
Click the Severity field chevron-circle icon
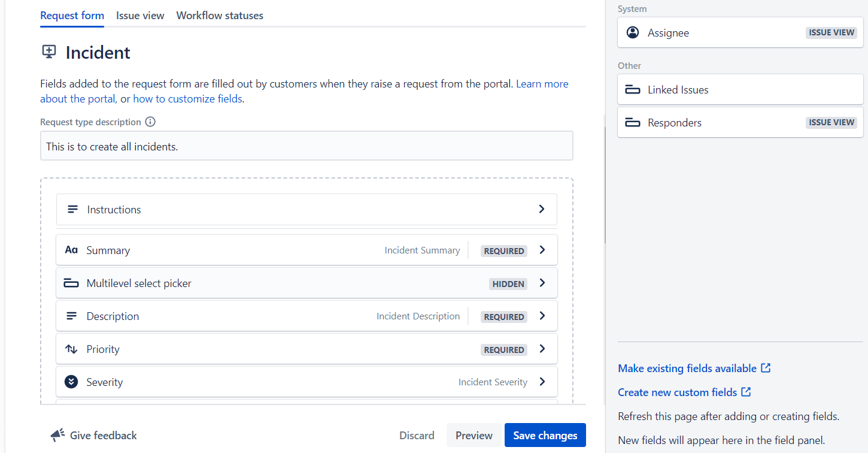pos(71,382)
